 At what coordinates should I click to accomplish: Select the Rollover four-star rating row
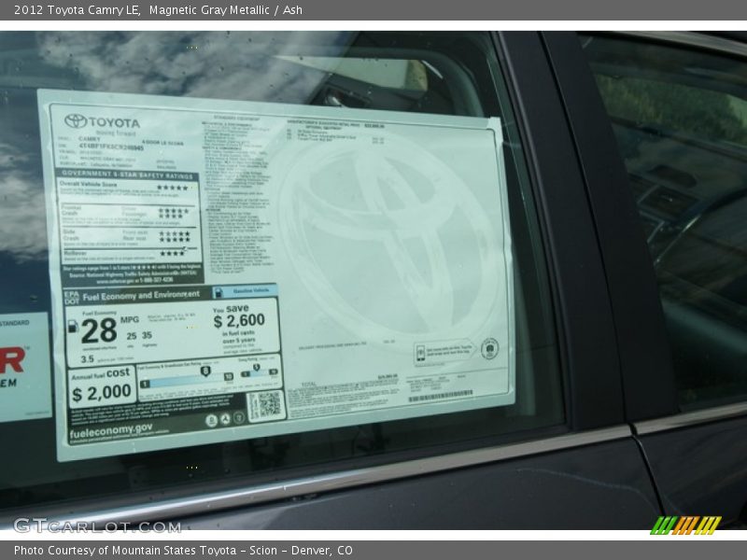click(x=171, y=253)
